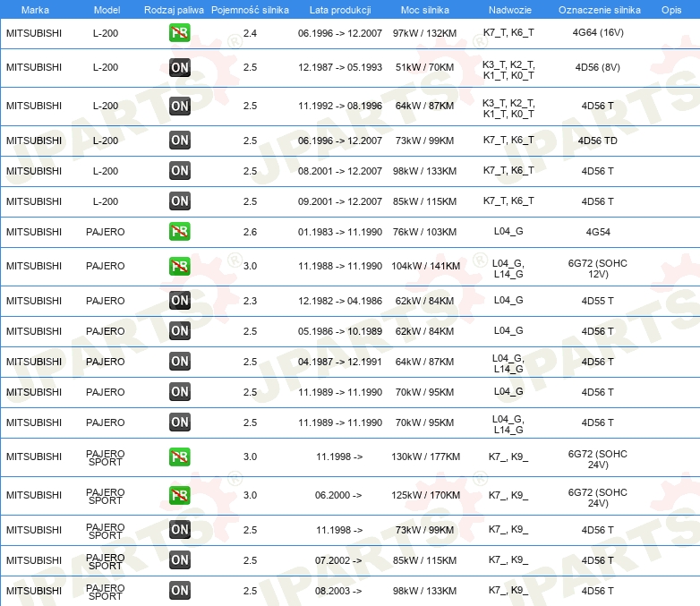The height and width of the screenshot is (606, 700).
Task: Click production years 11.1992 -> 08.1996
Action: coord(340,106)
